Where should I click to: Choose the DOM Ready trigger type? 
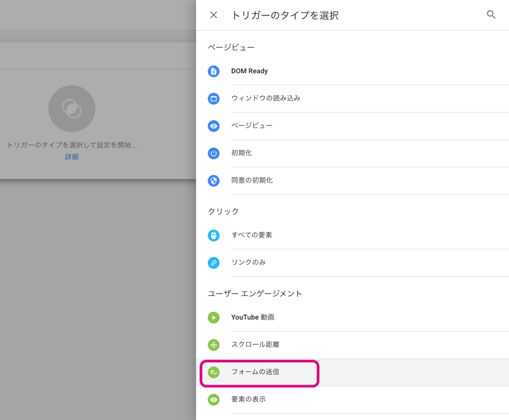coord(249,71)
